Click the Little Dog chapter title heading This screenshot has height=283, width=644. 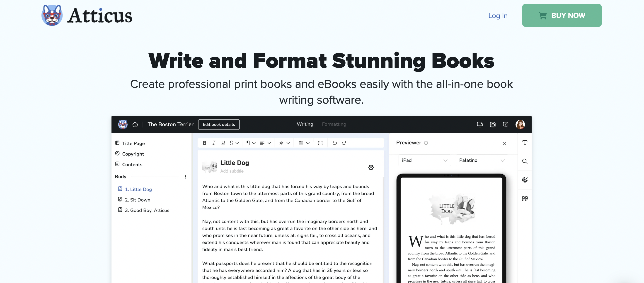(x=235, y=163)
